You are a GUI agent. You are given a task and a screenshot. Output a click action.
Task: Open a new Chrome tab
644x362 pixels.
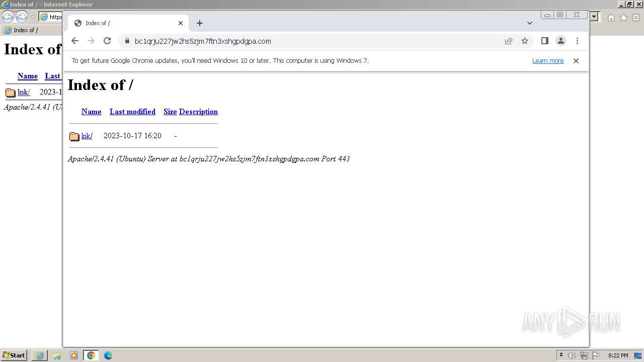coord(200,23)
